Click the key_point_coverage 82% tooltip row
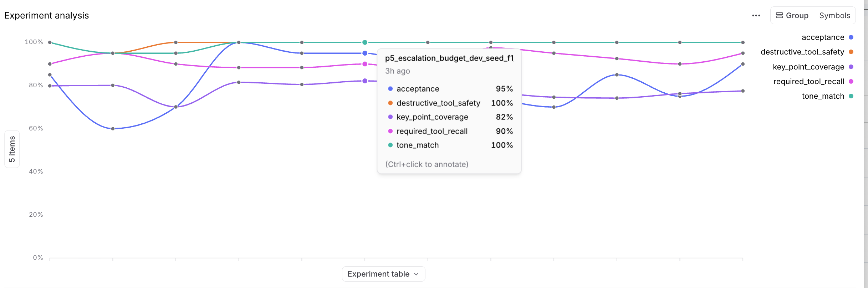This screenshot has height=288, width=868. click(450, 117)
